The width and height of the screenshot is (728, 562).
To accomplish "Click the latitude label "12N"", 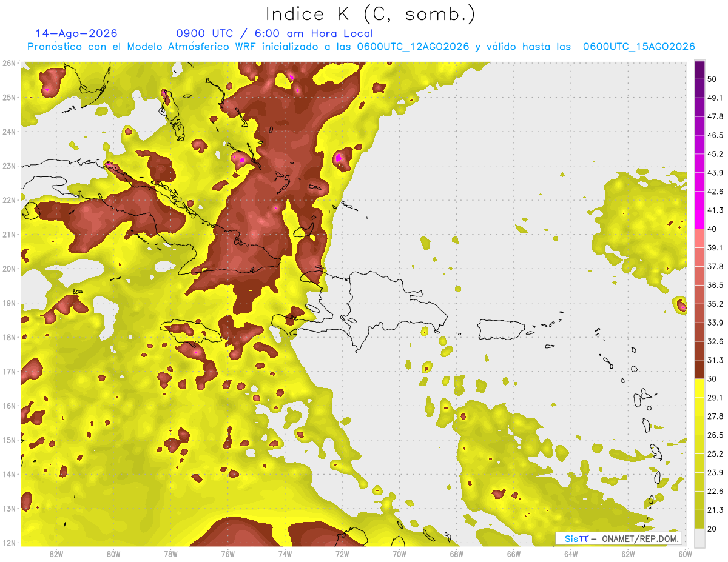I will point(8,543).
